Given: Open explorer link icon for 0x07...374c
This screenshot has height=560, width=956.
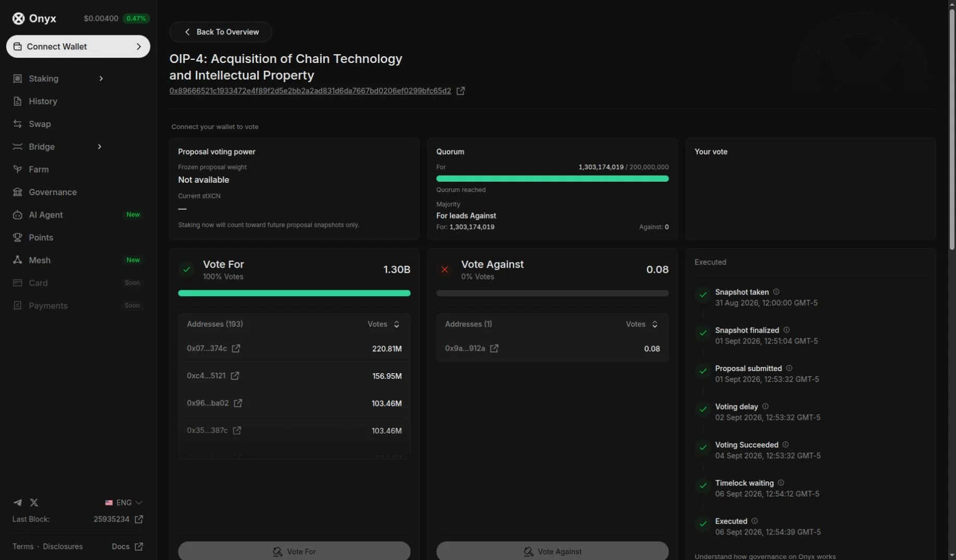Looking at the screenshot, I should click(x=236, y=348).
